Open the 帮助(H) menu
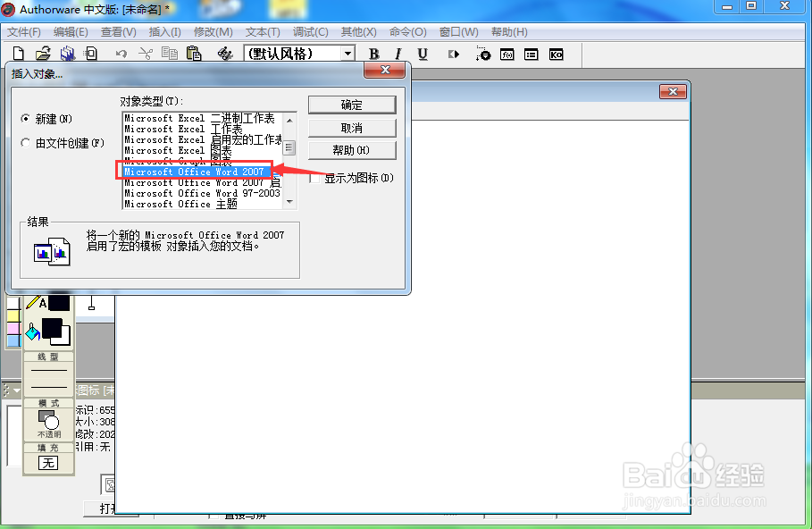Screen dimensions: 812x529 click(509, 32)
